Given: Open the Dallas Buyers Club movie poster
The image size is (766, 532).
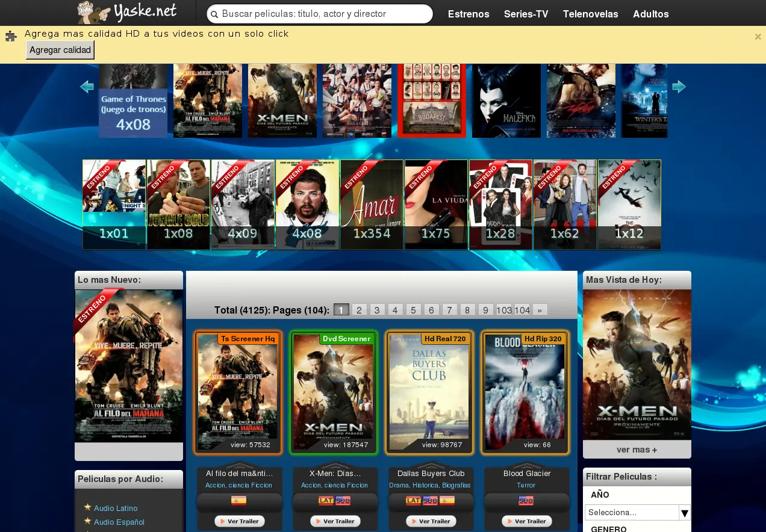Looking at the screenshot, I should 429,392.
